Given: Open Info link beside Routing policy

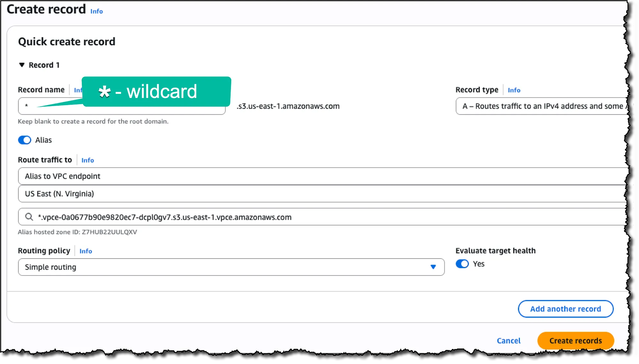Looking at the screenshot, I should pyautogui.click(x=86, y=251).
